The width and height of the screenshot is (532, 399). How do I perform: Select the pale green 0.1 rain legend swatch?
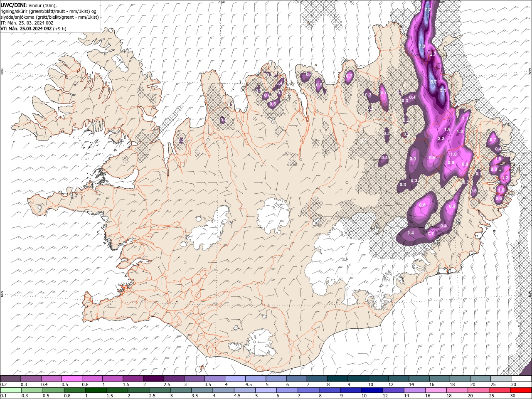pos(10,390)
